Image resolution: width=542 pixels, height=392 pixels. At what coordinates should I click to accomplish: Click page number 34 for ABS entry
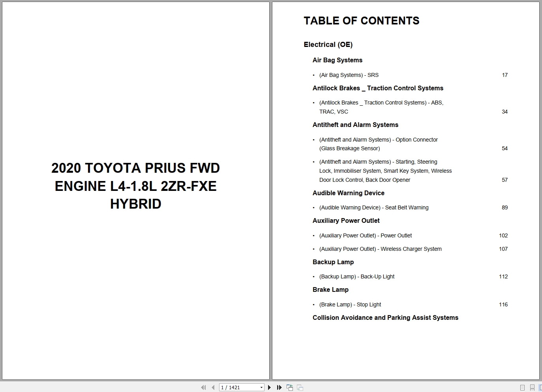pyautogui.click(x=504, y=112)
